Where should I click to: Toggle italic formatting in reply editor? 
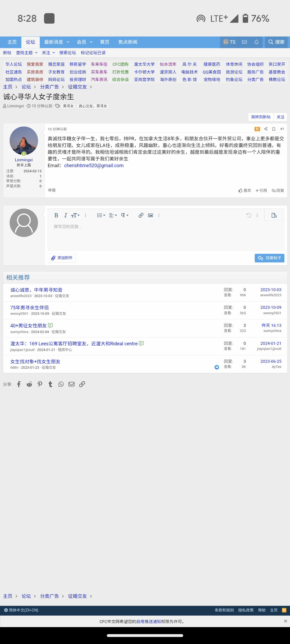(65, 215)
